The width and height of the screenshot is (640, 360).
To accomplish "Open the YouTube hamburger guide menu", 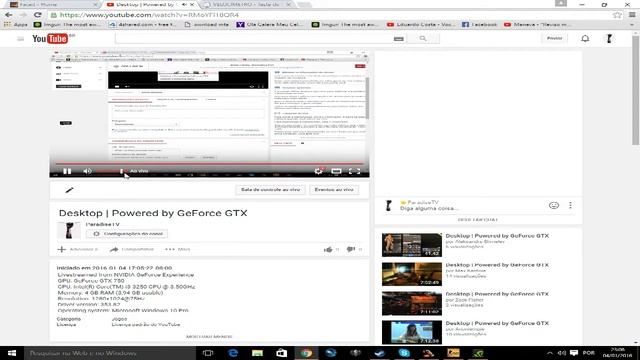I will coord(20,39).
